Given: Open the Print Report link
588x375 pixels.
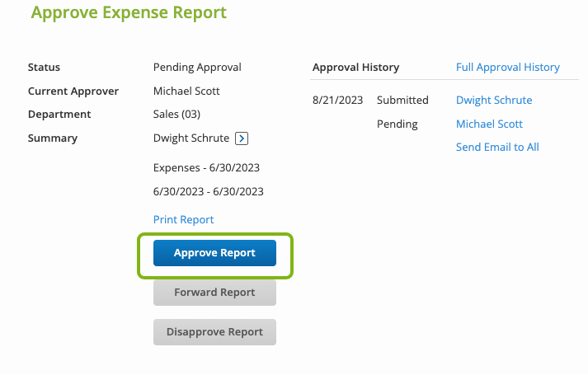Looking at the screenshot, I should click(x=183, y=219).
